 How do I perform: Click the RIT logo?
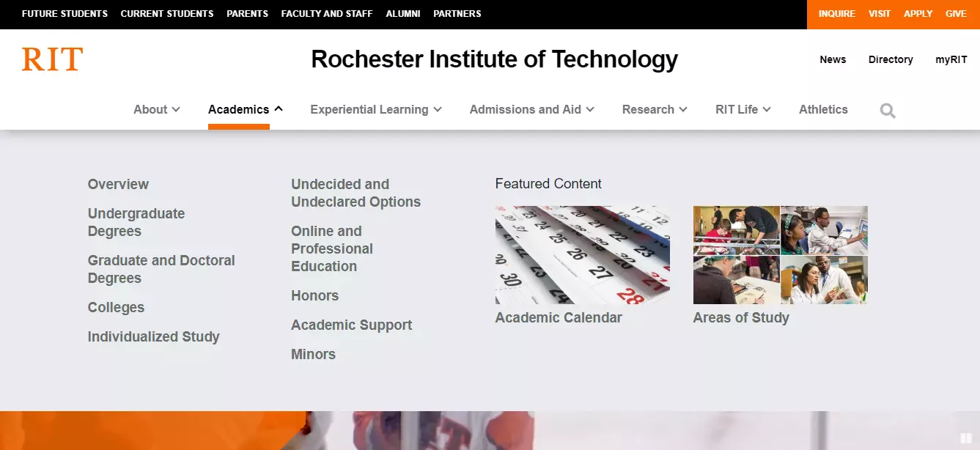click(52, 59)
